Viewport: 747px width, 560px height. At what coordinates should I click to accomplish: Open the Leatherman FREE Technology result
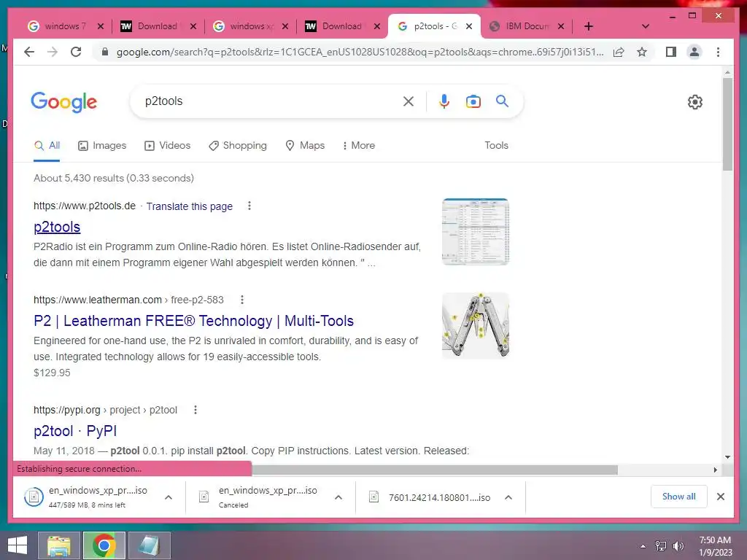pyautogui.click(x=193, y=321)
